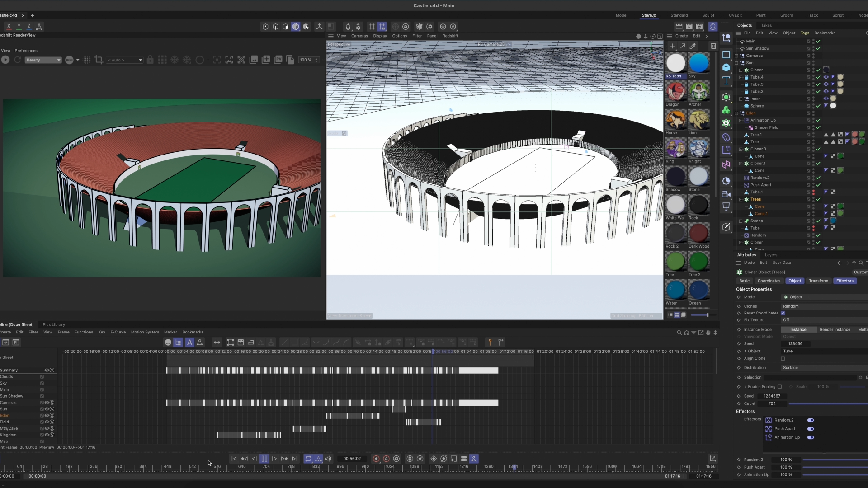Open the Cameras viewport menu
Screen dimensions: 868x488
359,36
